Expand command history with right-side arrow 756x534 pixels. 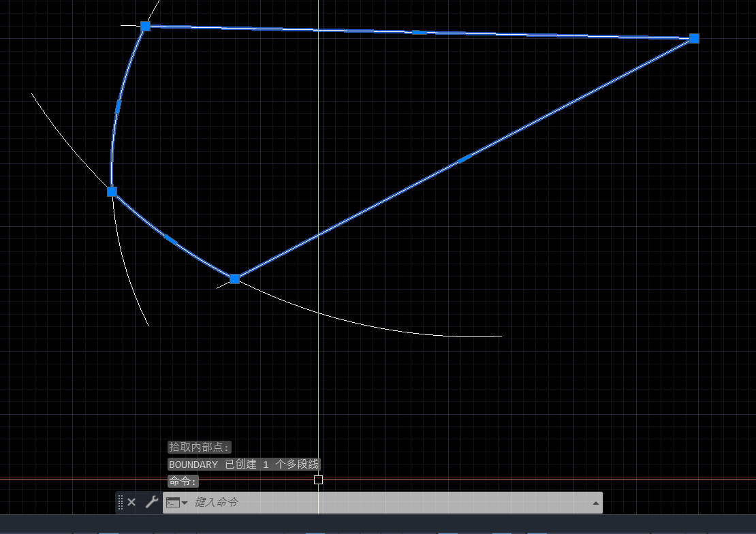coord(596,503)
